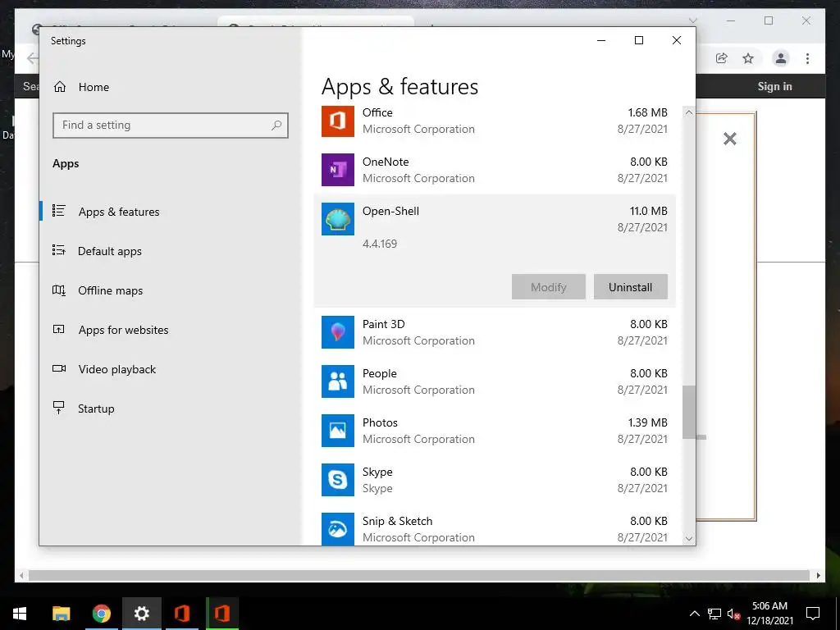Click the network tray icon
Screen dimensions: 840x630
(x=714, y=614)
